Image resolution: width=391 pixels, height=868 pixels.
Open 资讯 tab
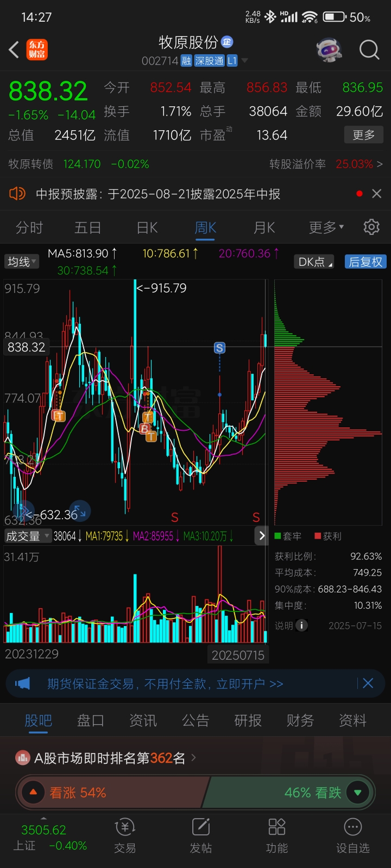[x=143, y=720]
